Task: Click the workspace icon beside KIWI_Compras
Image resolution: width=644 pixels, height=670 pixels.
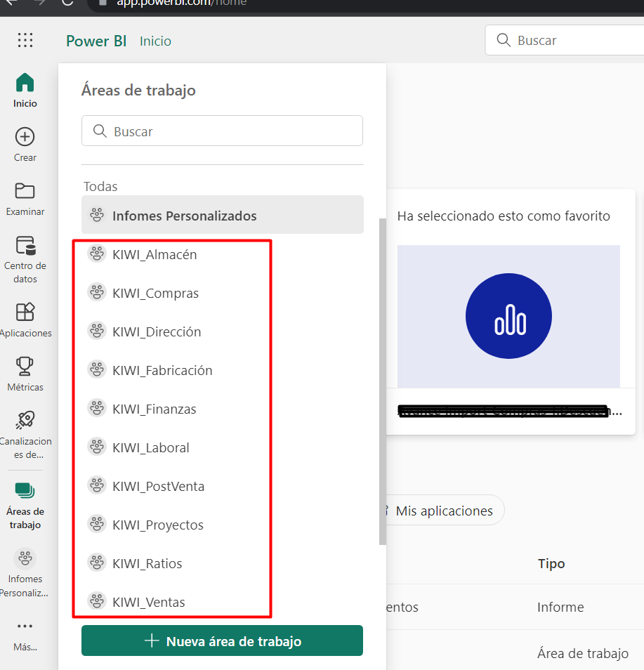Action: point(97,292)
